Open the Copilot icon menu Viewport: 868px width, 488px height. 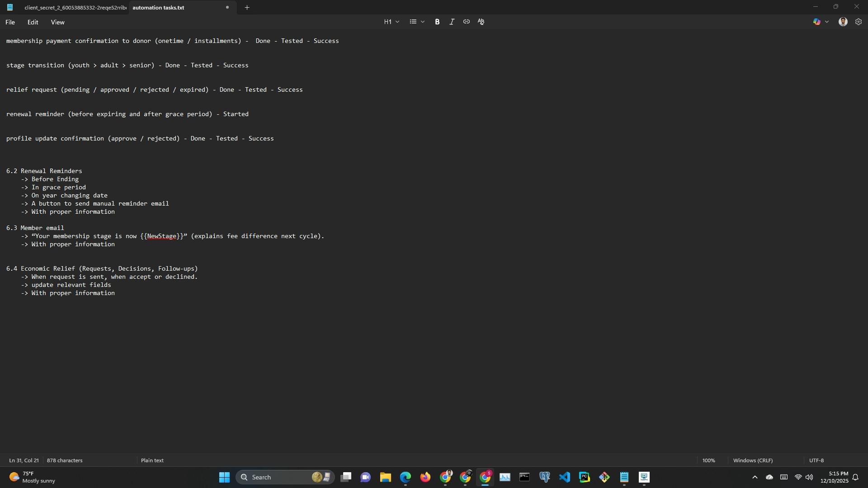(x=816, y=22)
